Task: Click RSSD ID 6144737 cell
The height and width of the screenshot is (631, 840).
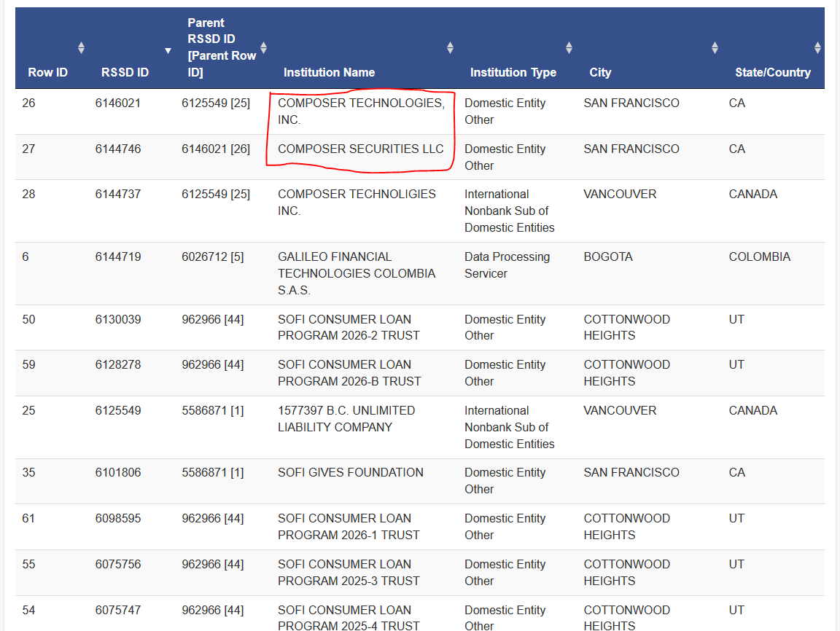Action: pos(118,195)
